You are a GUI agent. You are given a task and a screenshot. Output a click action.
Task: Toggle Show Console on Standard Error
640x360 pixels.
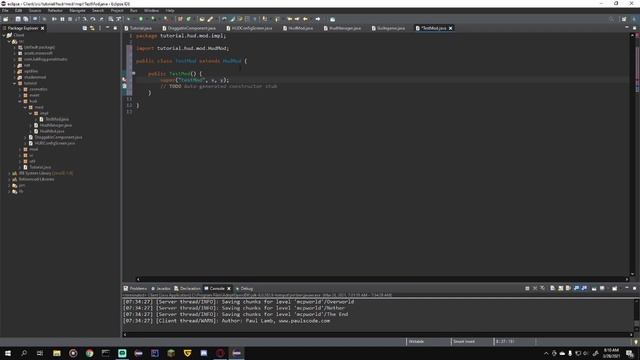pos(584,288)
